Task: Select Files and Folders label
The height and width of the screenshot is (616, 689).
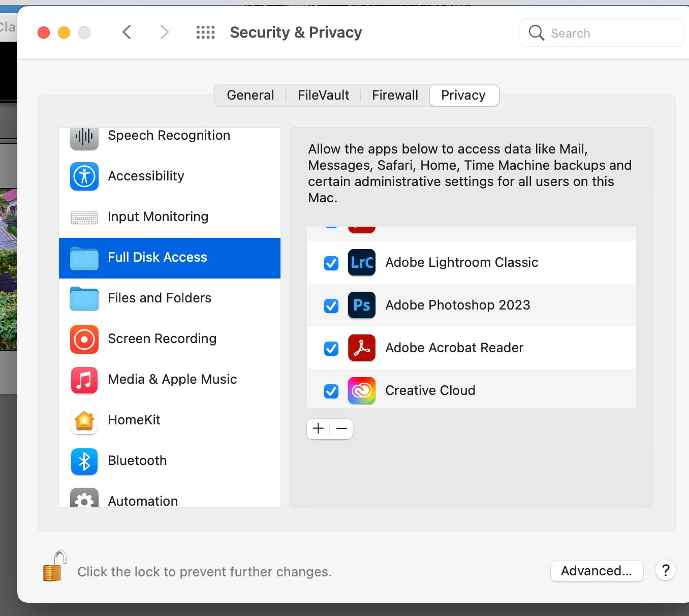Action: pyautogui.click(x=160, y=298)
